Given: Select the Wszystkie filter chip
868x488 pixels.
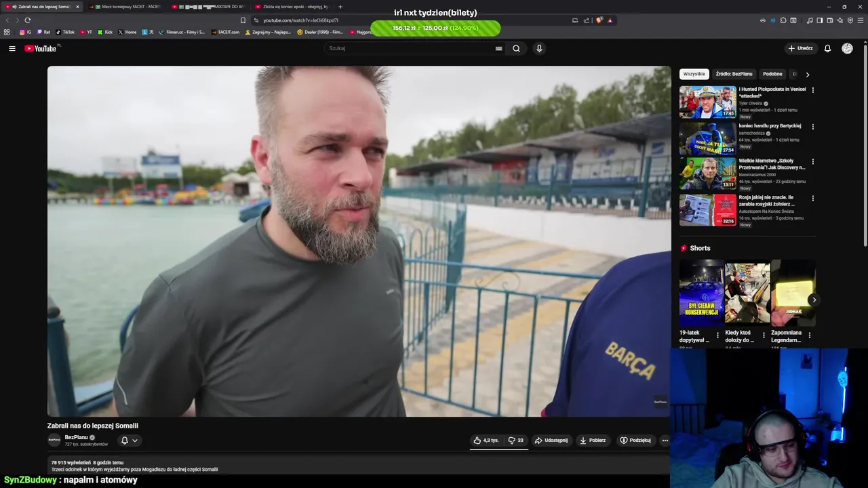Looking at the screenshot, I should click(x=694, y=74).
